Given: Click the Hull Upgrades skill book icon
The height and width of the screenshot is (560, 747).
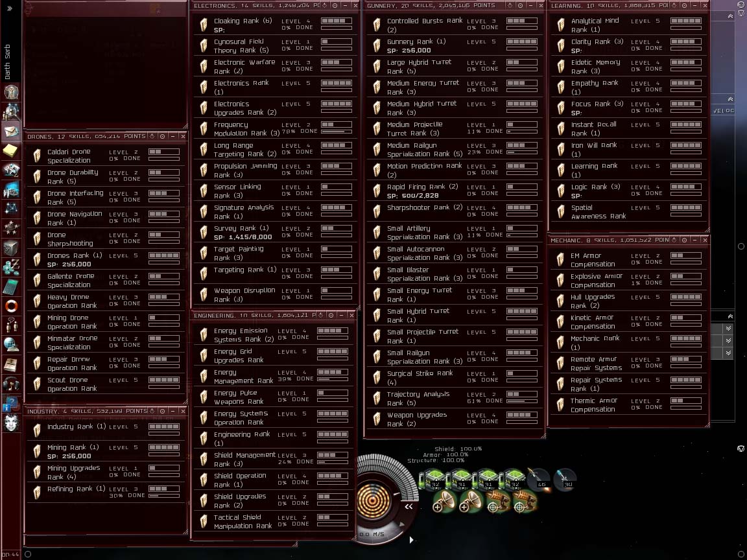Looking at the screenshot, I should point(561,301).
